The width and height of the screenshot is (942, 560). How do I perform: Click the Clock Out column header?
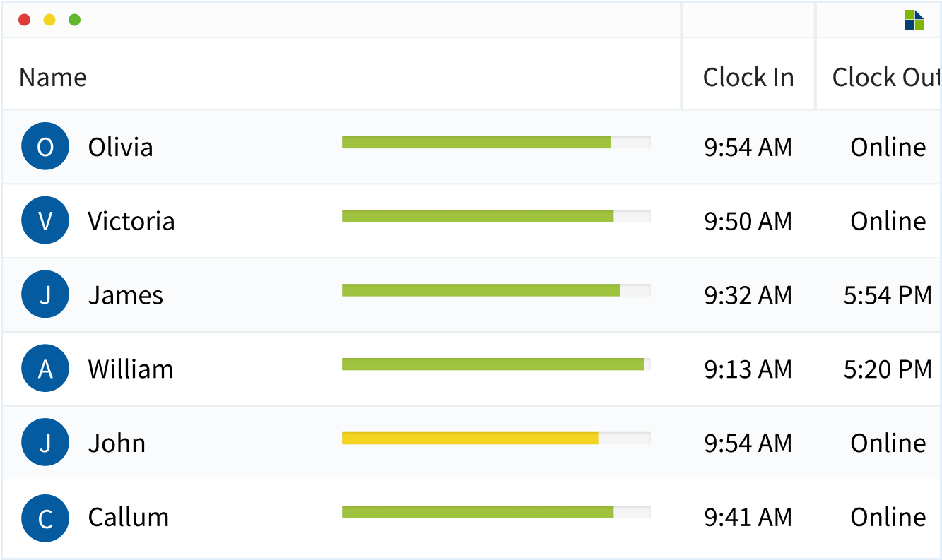coord(886,77)
